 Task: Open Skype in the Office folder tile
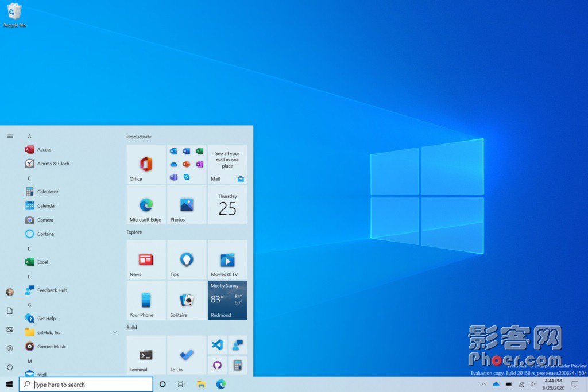pos(187,177)
